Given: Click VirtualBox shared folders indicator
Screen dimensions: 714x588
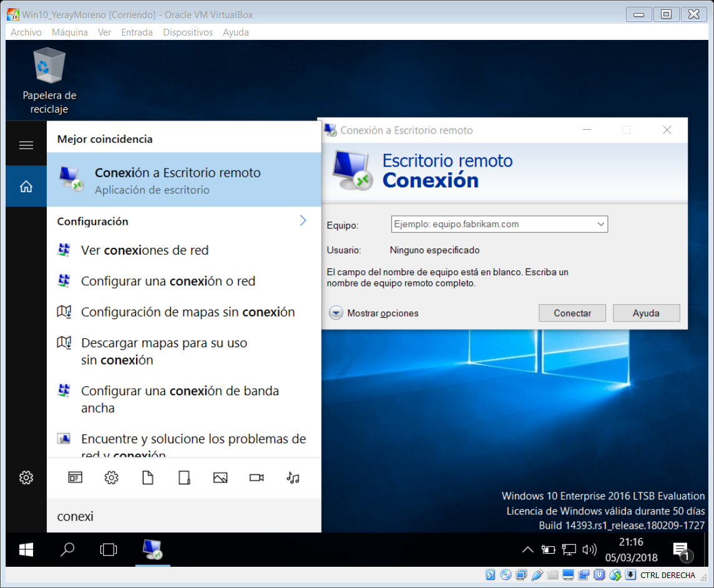Looking at the screenshot, I should 552,575.
